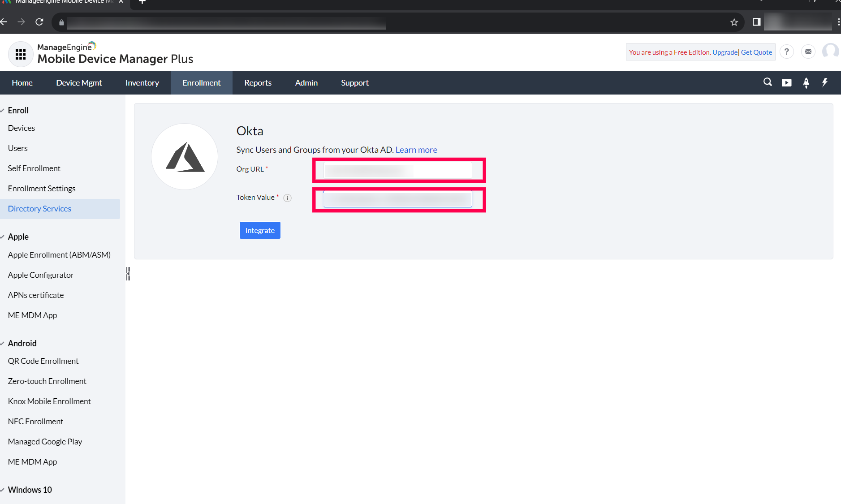Click the Mobile Device Manager Plus logo
The height and width of the screenshot is (504, 841).
[x=115, y=54]
